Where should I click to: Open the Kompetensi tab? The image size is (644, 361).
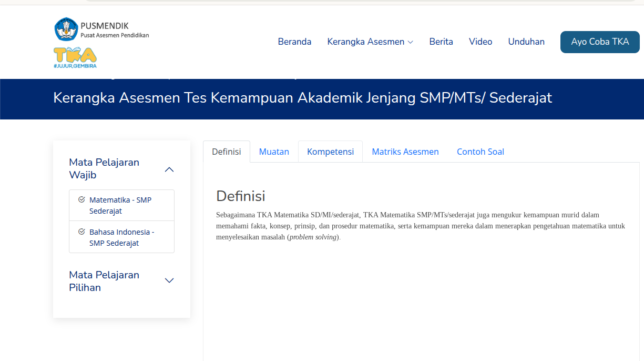click(x=330, y=152)
